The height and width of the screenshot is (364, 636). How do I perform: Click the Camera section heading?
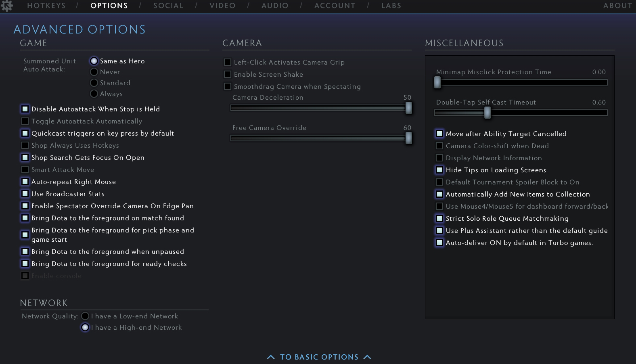point(242,43)
